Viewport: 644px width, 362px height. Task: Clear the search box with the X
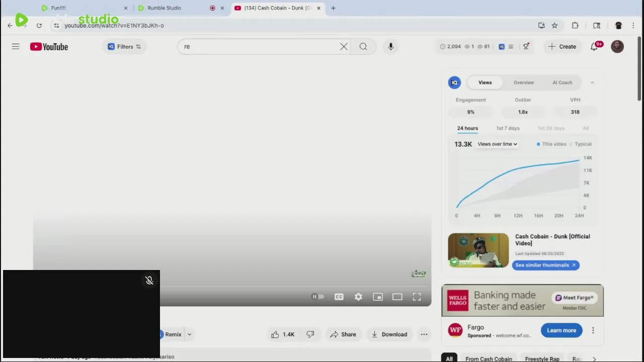tap(344, 47)
